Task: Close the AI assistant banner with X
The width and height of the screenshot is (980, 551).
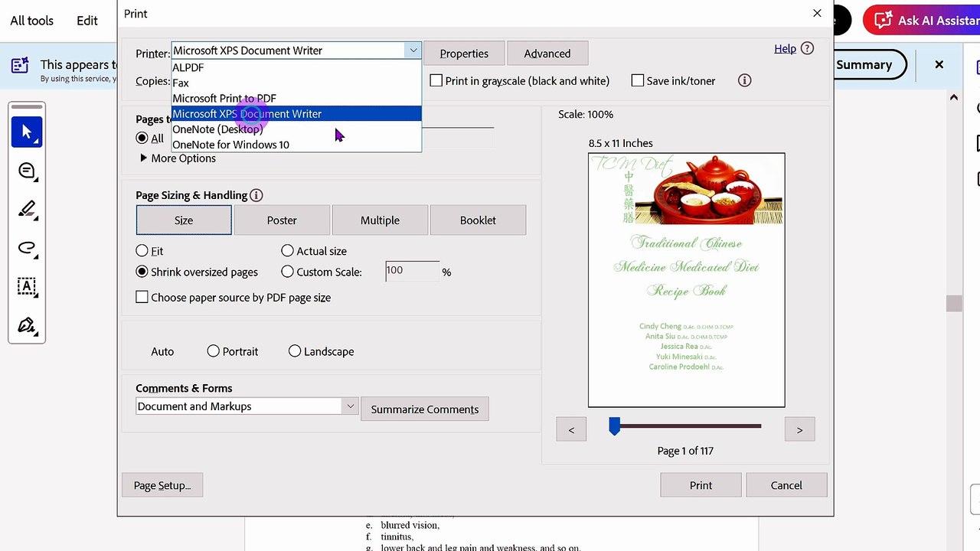Action: coord(939,65)
